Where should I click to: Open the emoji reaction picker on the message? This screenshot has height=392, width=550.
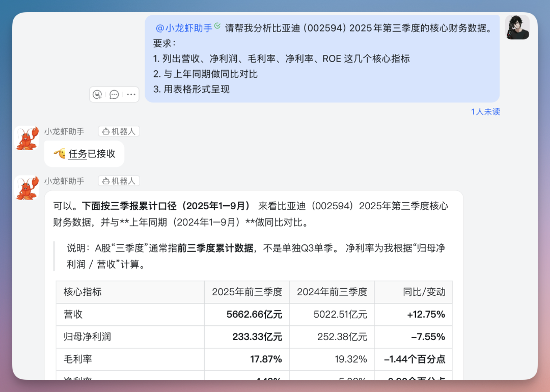click(x=97, y=94)
